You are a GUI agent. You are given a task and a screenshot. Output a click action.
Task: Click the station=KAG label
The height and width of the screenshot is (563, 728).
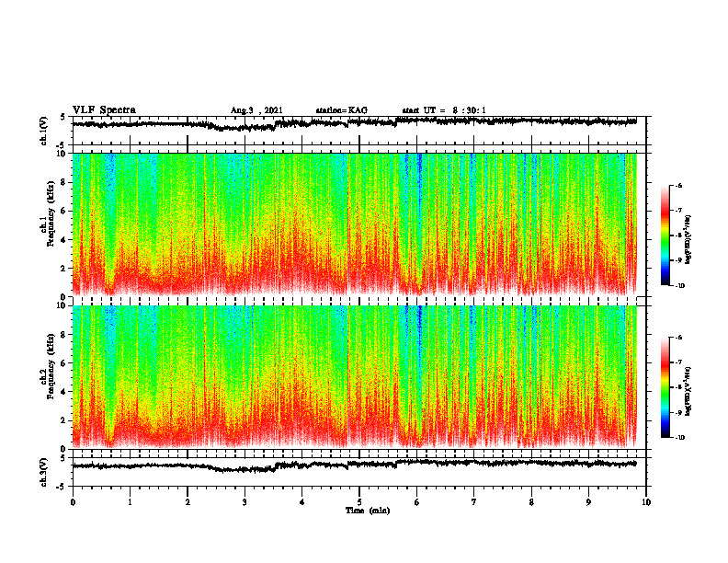[341, 110]
